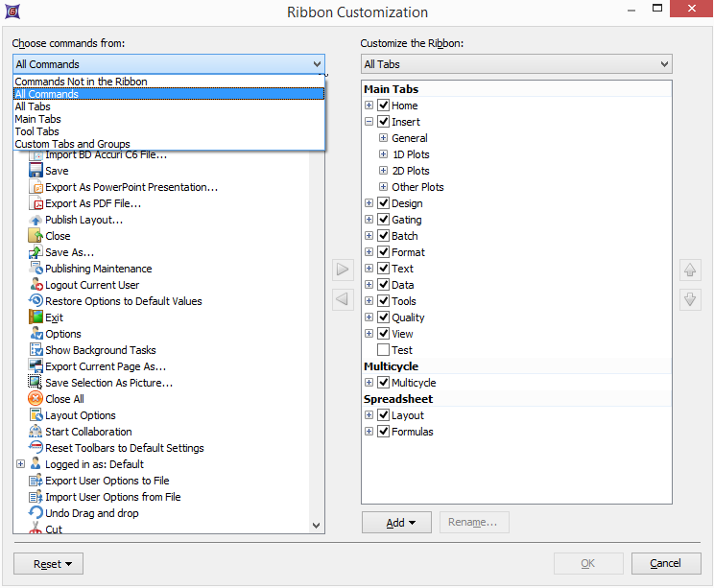Viewport: 714px width, 588px height.
Task: Click the Export As PDF File icon
Action: [36, 203]
